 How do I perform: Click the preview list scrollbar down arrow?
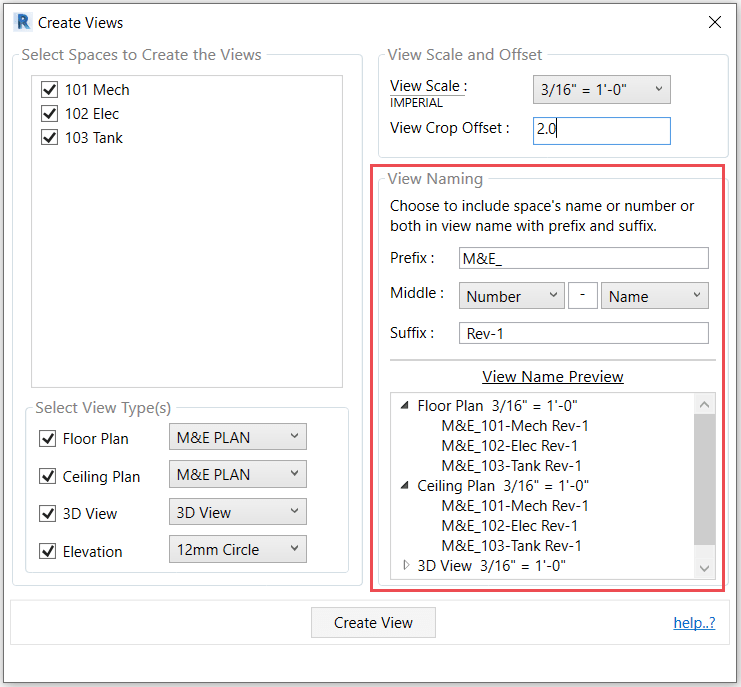[x=705, y=567]
